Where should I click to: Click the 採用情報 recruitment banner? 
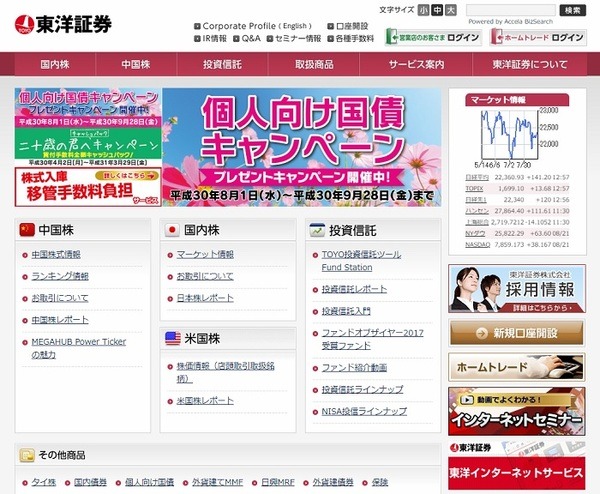[517, 289]
